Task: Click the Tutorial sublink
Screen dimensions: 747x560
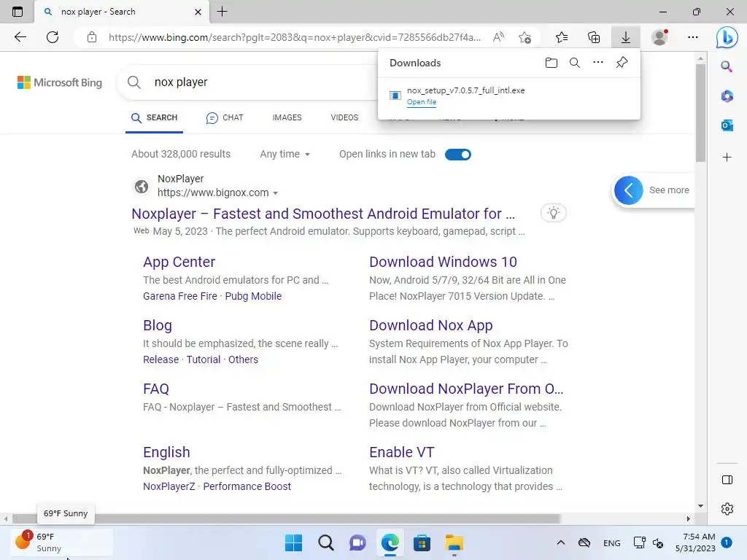Action: pyautogui.click(x=204, y=359)
